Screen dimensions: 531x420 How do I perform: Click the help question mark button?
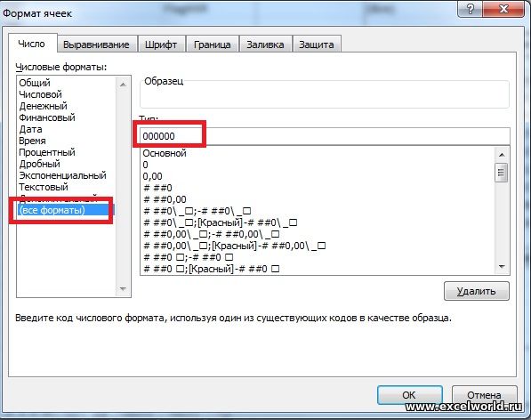coord(470,9)
